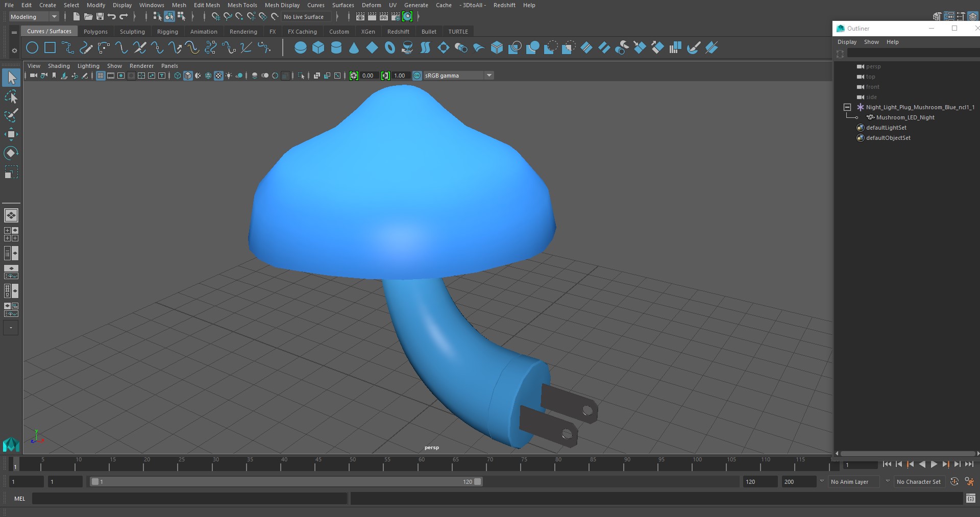
Task: Step forward to the next key
Action: point(945,464)
